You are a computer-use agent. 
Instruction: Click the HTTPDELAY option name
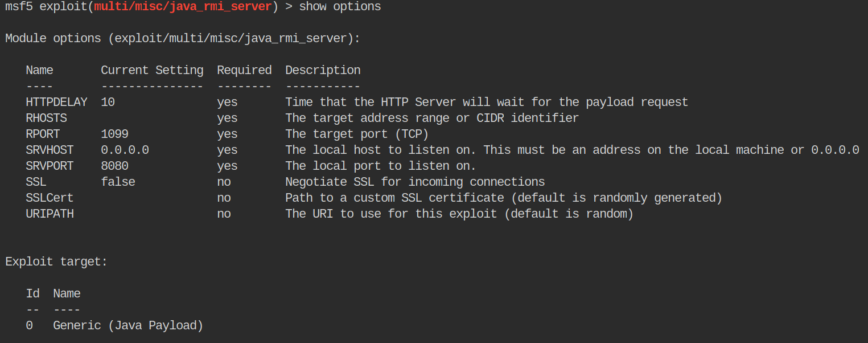pyautogui.click(x=56, y=102)
